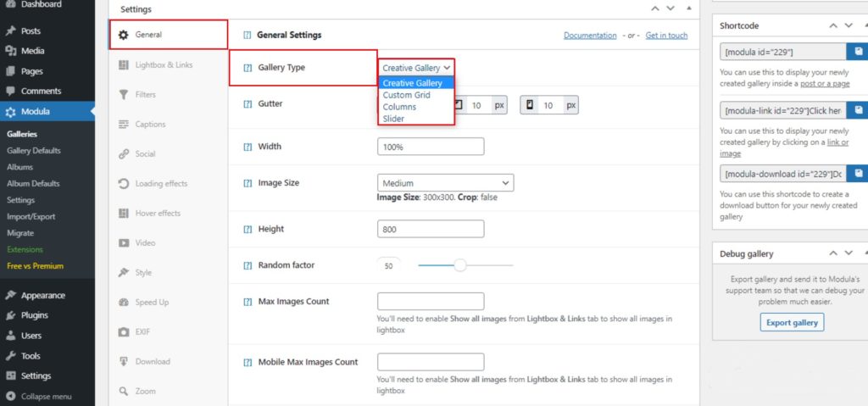Open the Documentation link

point(590,36)
